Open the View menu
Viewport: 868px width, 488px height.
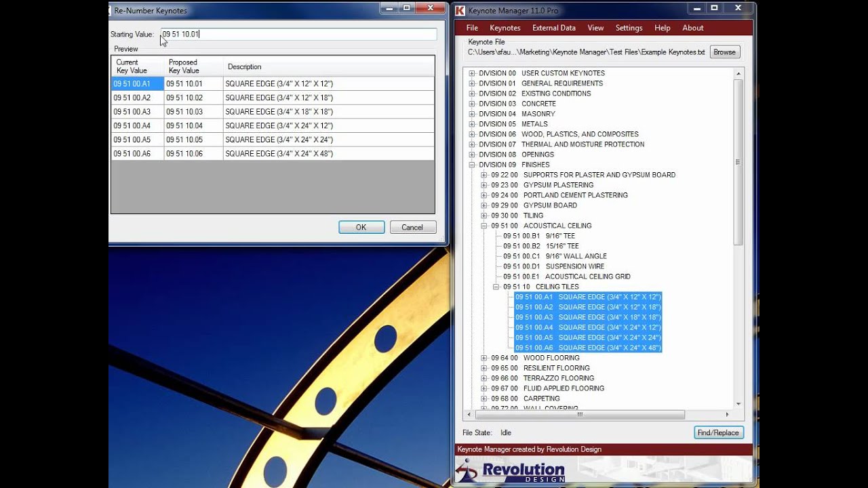tap(595, 28)
